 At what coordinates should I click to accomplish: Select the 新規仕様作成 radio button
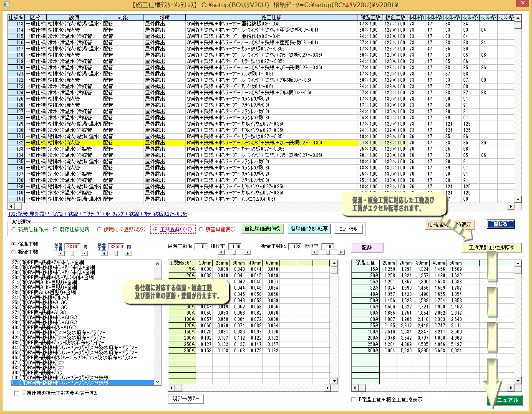click(x=14, y=230)
